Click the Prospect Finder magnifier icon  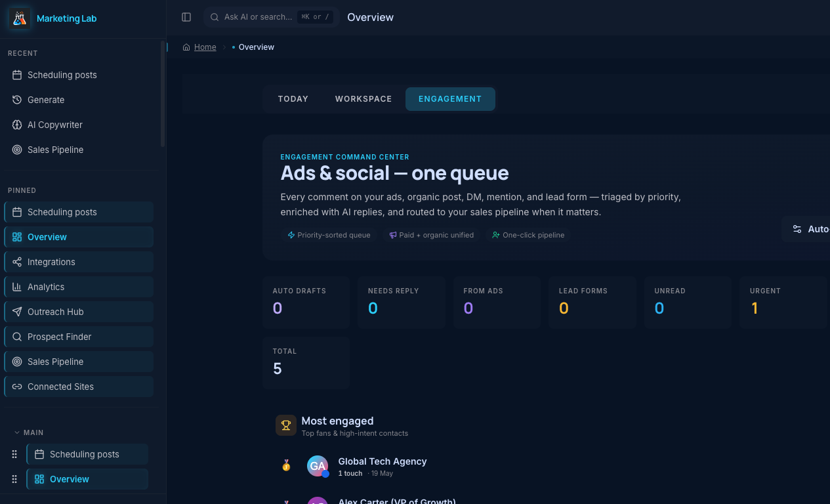[x=17, y=337]
